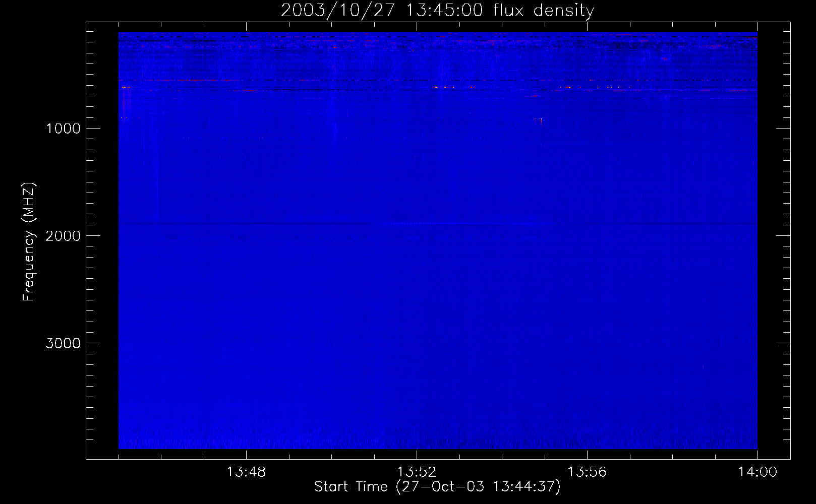Image resolution: width=816 pixels, height=504 pixels.
Task: Click the 13:52 time tick label
Action: tap(417, 472)
